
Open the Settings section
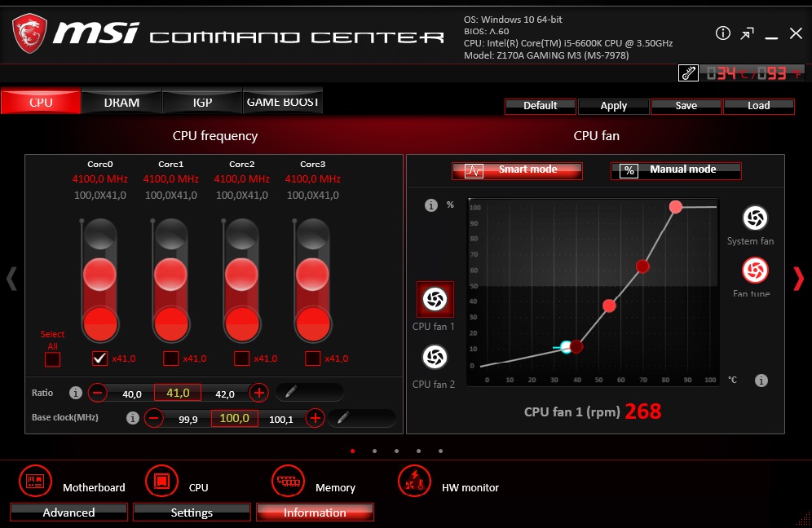(192, 513)
